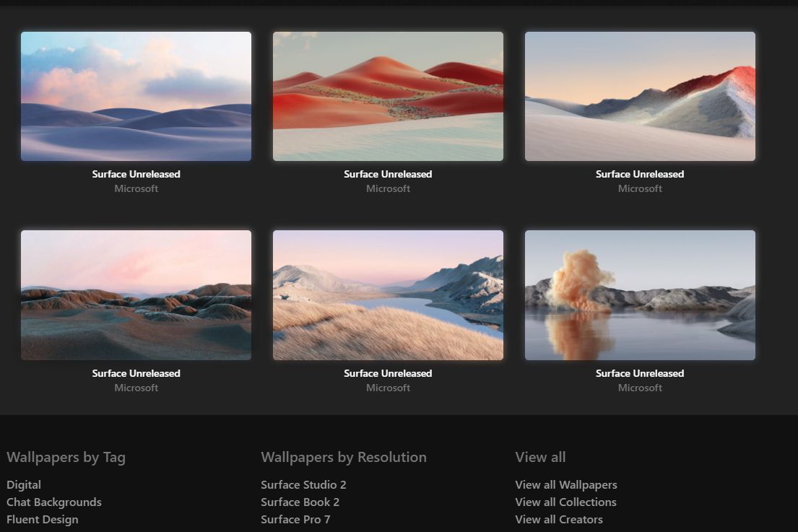Browse the Digital tag wallpapers
Viewport: 798px width, 532px height.
[24, 484]
